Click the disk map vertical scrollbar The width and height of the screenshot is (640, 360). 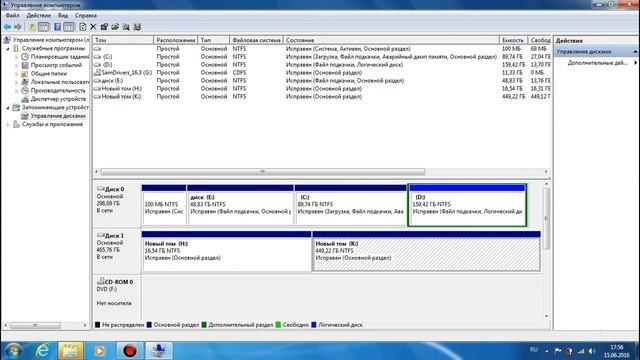tap(547, 218)
